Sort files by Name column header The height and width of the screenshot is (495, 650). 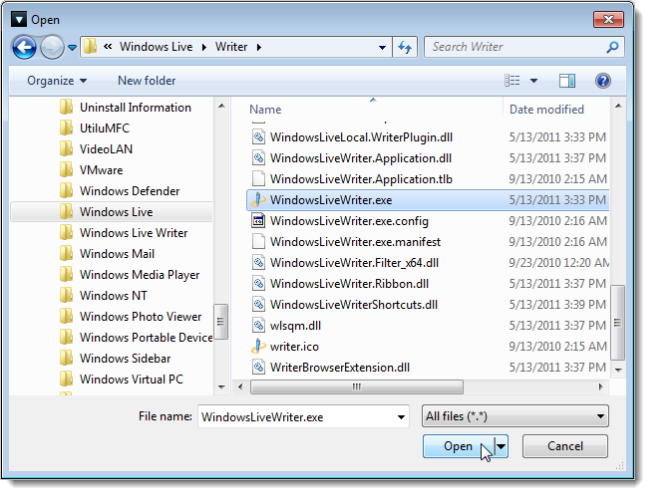[265, 109]
